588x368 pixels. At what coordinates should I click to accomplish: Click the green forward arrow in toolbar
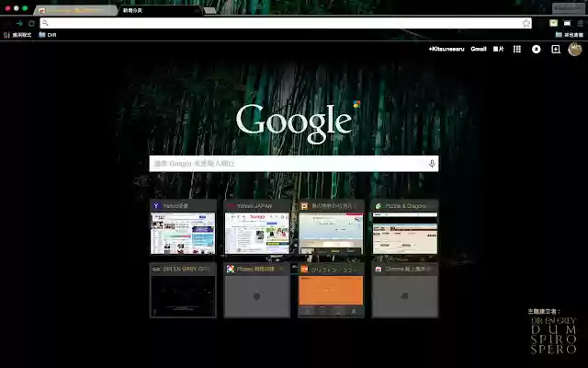coord(19,23)
